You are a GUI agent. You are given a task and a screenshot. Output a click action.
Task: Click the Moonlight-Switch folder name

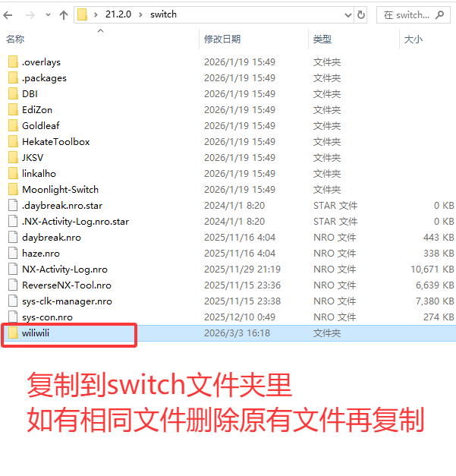pos(61,190)
